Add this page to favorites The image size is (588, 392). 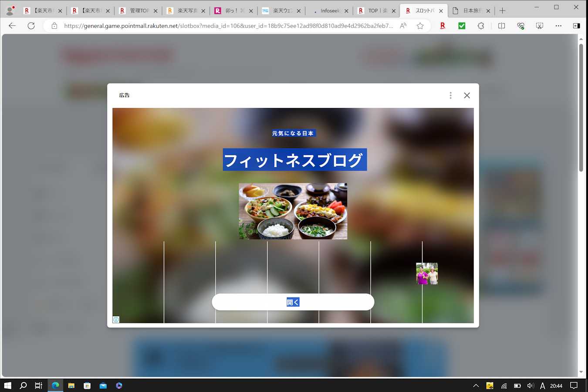[x=420, y=26]
